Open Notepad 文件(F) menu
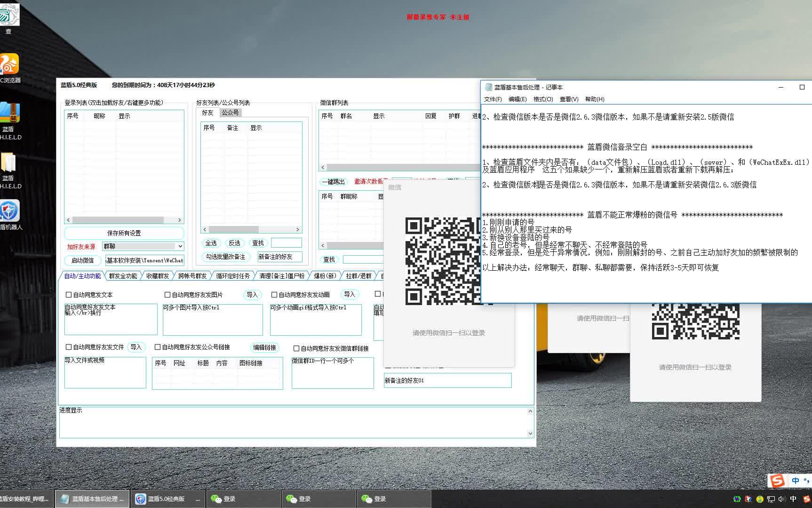This screenshot has width=812, height=508. pyautogui.click(x=493, y=99)
